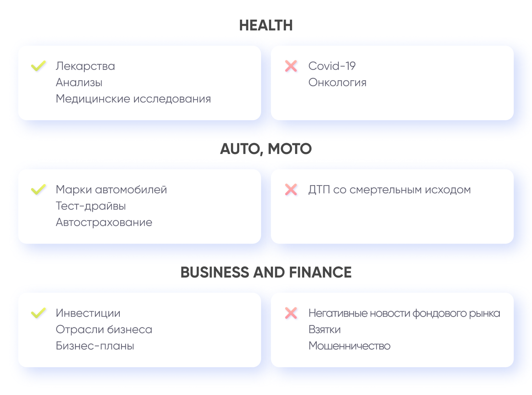The image size is (532, 395).
Task: Click the red cross beside Негативные новости
Action: point(291,313)
